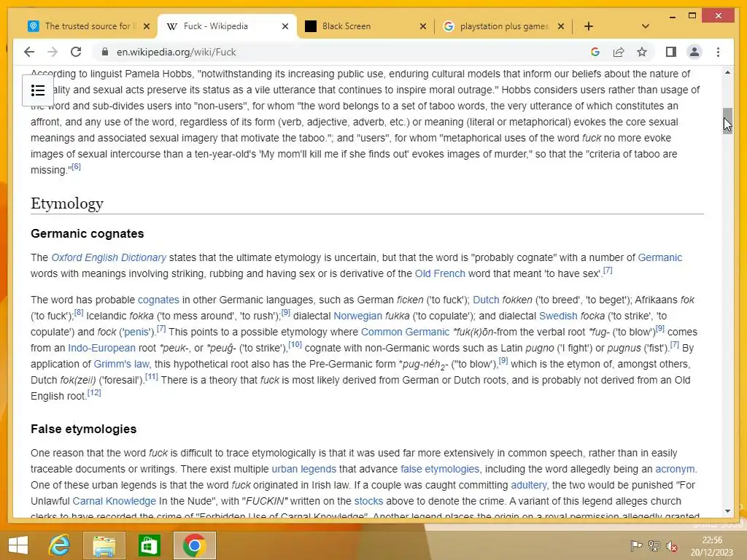Viewport: 747px width, 560px height.
Task: Follow the Carnal Knowledge link
Action: (x=115, y=502)
